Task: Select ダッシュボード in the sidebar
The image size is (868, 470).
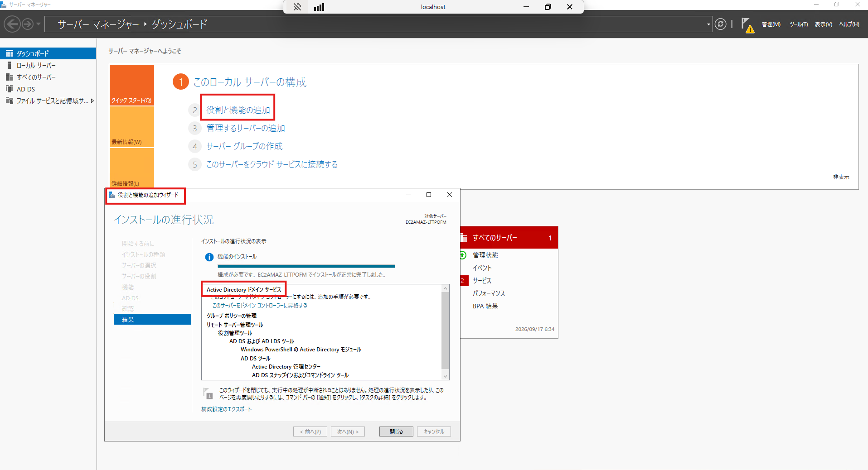Action: click(48, 53)
